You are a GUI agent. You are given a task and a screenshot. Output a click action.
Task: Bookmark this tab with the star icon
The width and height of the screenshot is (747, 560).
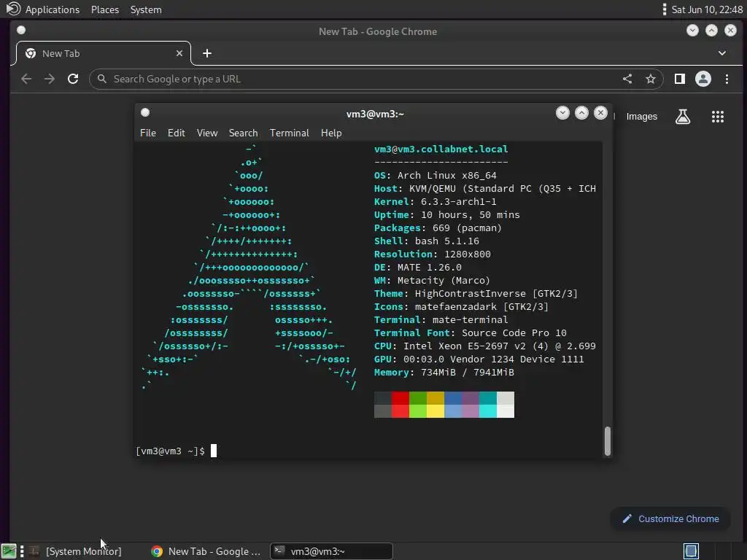coord(651,79)
